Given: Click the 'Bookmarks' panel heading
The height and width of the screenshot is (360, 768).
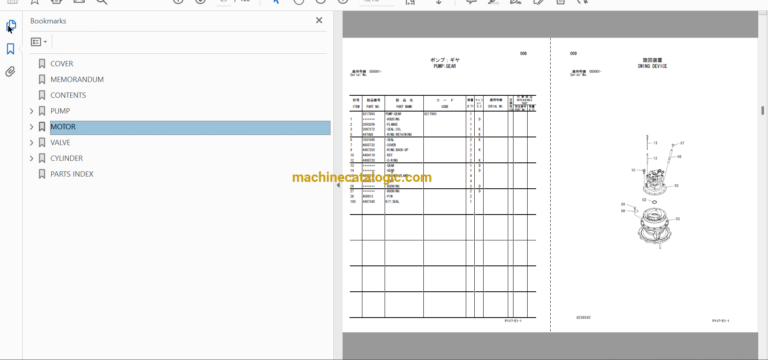Looking at the screenshot, I should [x=48, y=21].
